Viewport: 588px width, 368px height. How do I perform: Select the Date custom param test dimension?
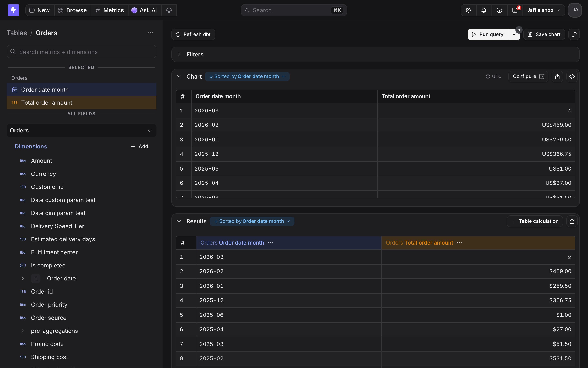(x=81, y=200)
